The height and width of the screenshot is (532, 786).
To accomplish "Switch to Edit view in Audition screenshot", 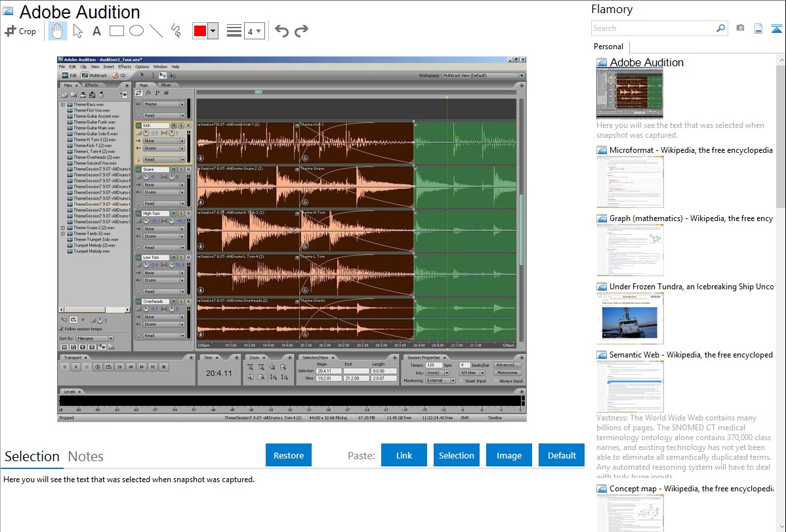I will (x=69, y=75).
